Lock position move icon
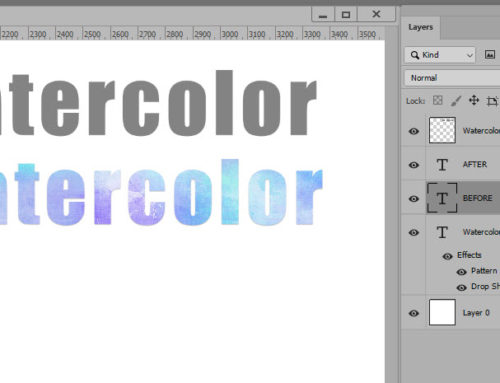Viewport: 500px width, 383px height. (474, 100)
